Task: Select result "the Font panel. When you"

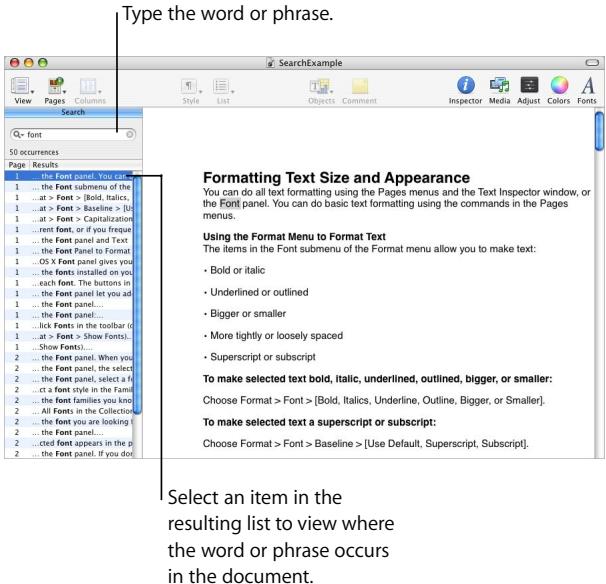Action: click(69, 358)
